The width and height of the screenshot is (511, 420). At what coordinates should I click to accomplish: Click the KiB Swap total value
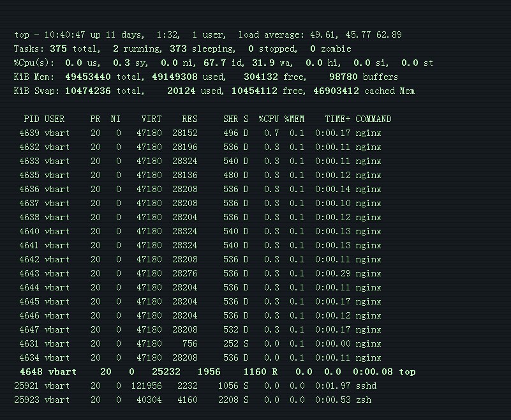[88, 91]
